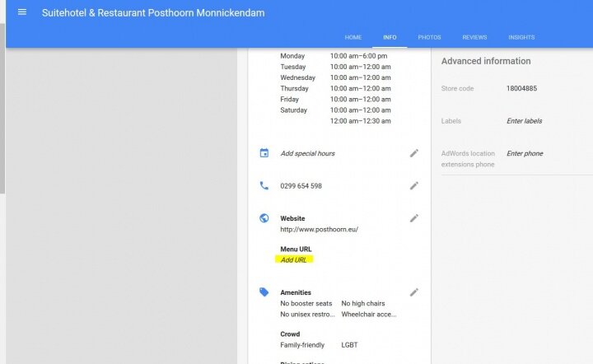Click LGBT crowd entry
The width and height of the screenshot is (593, 364).
pos(349,345)
